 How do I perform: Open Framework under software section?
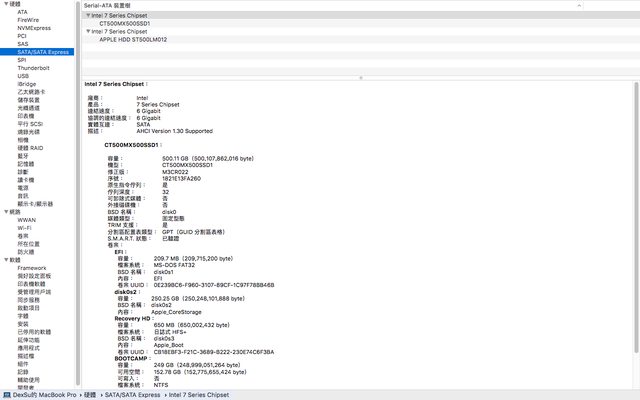32,268
